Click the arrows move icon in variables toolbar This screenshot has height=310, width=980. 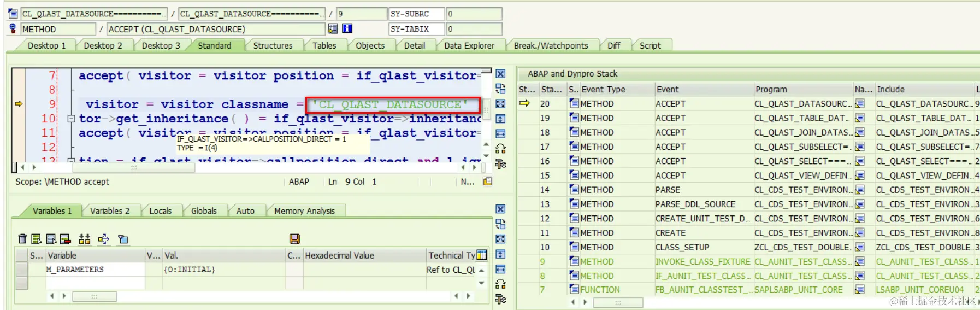[104, 239]
